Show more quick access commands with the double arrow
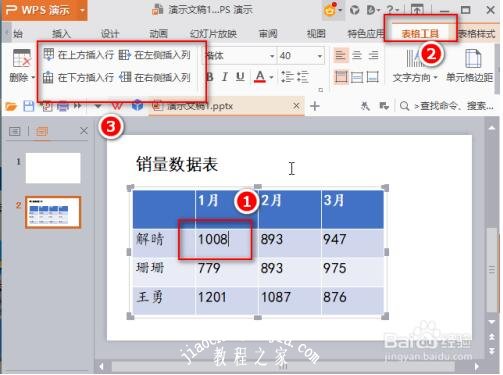503x375 pixels. [78, 106]
